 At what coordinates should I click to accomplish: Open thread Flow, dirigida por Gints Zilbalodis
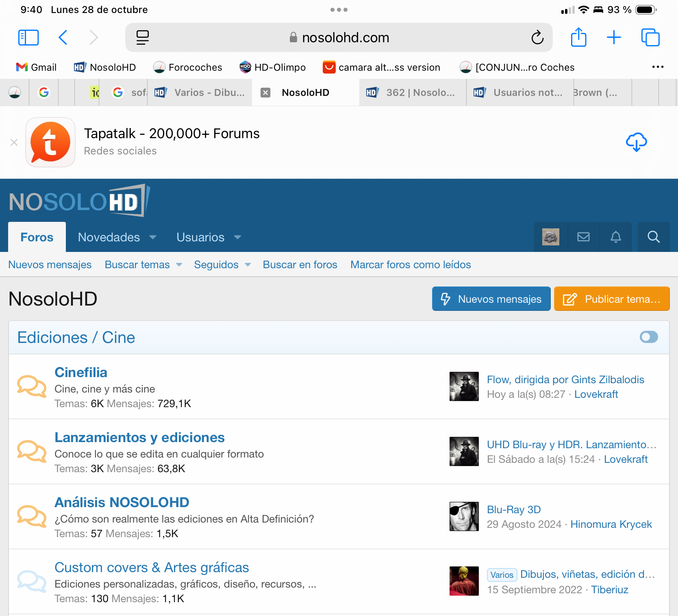pos(565,380)
